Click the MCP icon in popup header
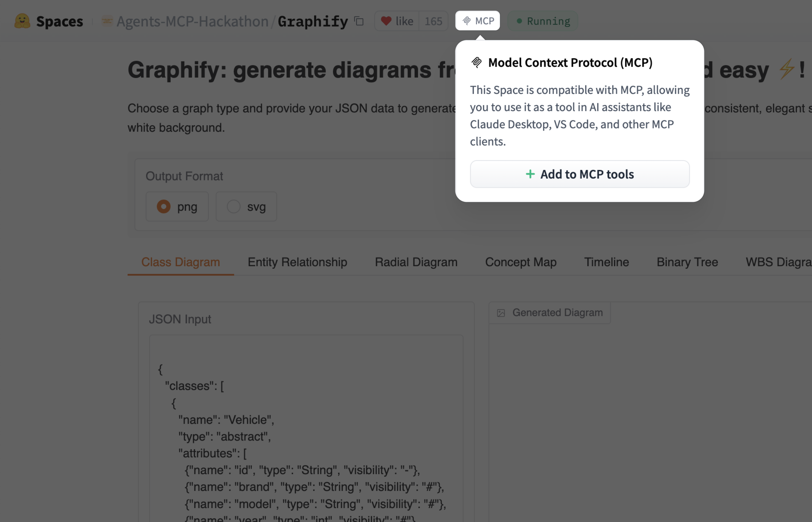Image resolution: width=812 pixels, height=522 pixels. coord(476,62)
